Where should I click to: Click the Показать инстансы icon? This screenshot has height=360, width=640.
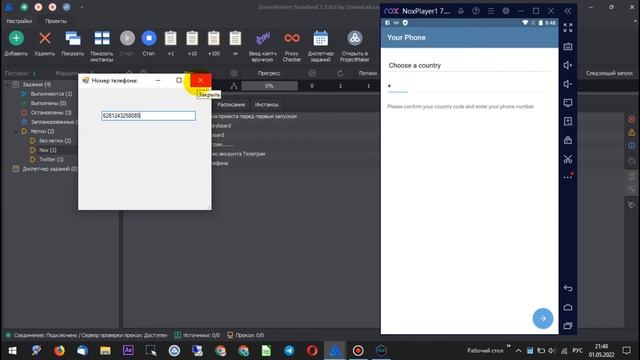tap(102, 38)
